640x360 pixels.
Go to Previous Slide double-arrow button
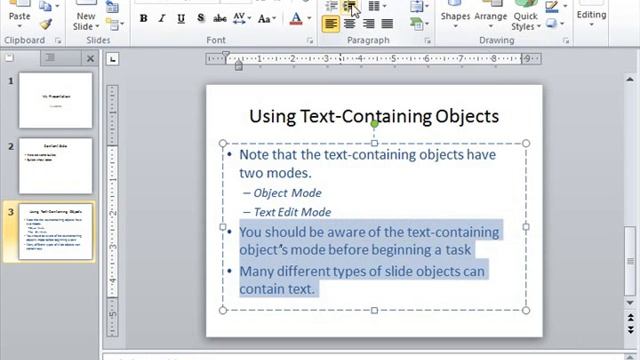[x=630, y=318]
